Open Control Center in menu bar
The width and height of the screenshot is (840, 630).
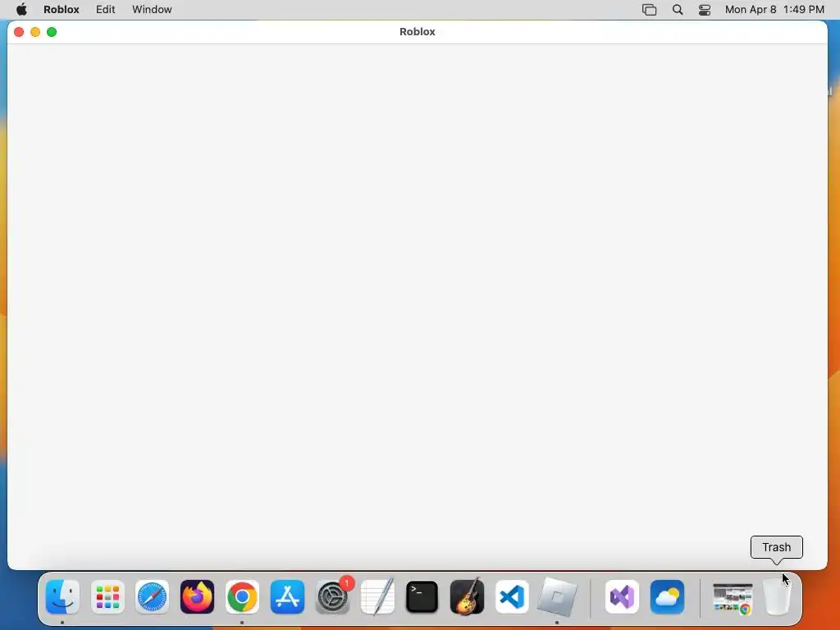pyautogui.click(x=705, y=10)
